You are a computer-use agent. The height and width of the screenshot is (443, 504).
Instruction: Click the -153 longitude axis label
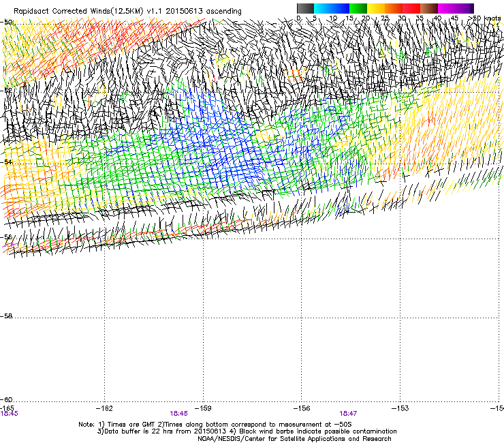pos(400,408)
